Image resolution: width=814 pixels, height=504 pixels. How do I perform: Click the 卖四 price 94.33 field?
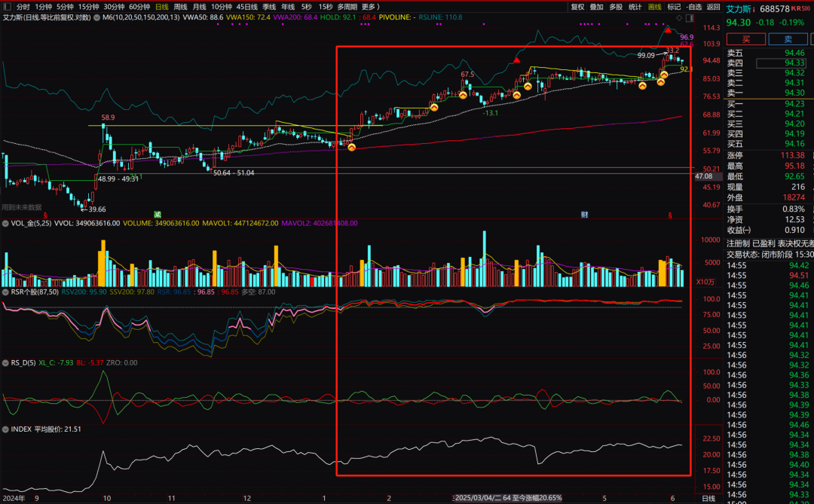coord(781,63)
